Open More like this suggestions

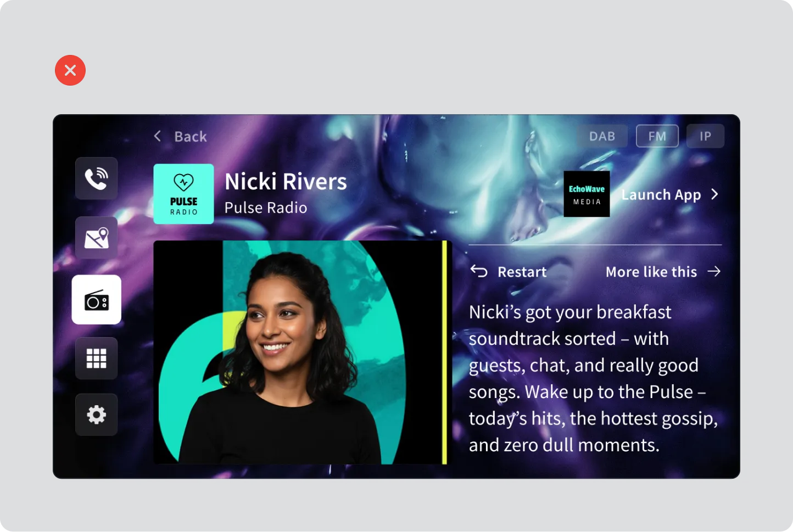(663, 272)
